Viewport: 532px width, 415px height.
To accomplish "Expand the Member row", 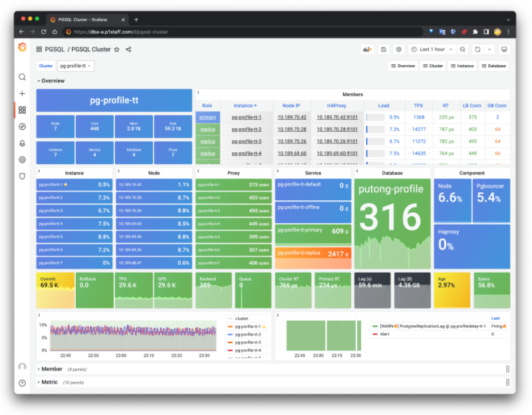I will (52, 369).
